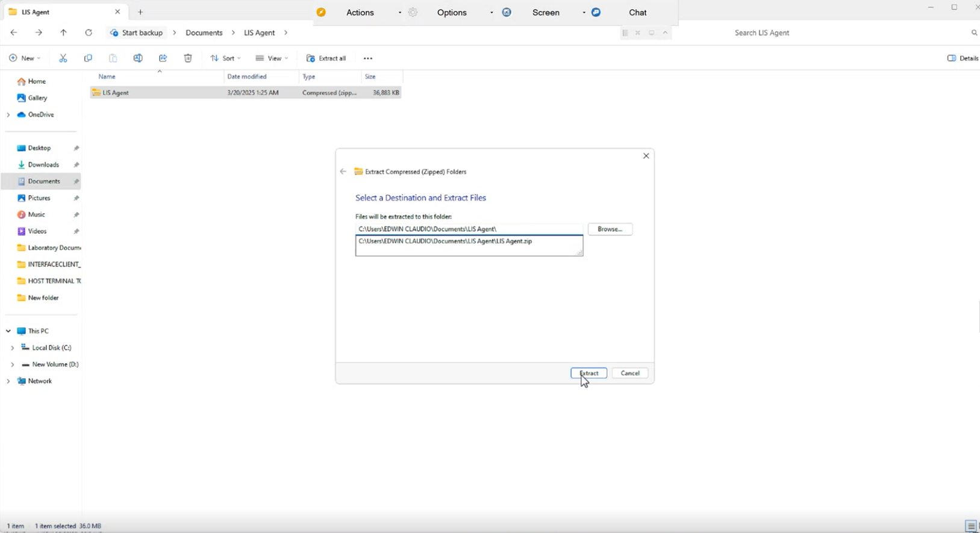This screenshot has width=980, height=533.
Task: Refresh the LIS Agent folder view
Action: 89,33
